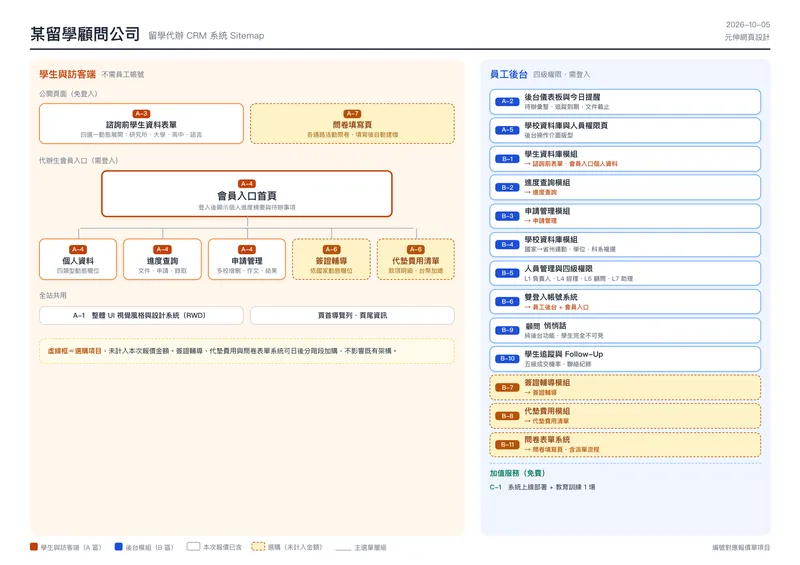Select the A-4 badge above 個人資料
800x565 pixels.
coord(78,250)
